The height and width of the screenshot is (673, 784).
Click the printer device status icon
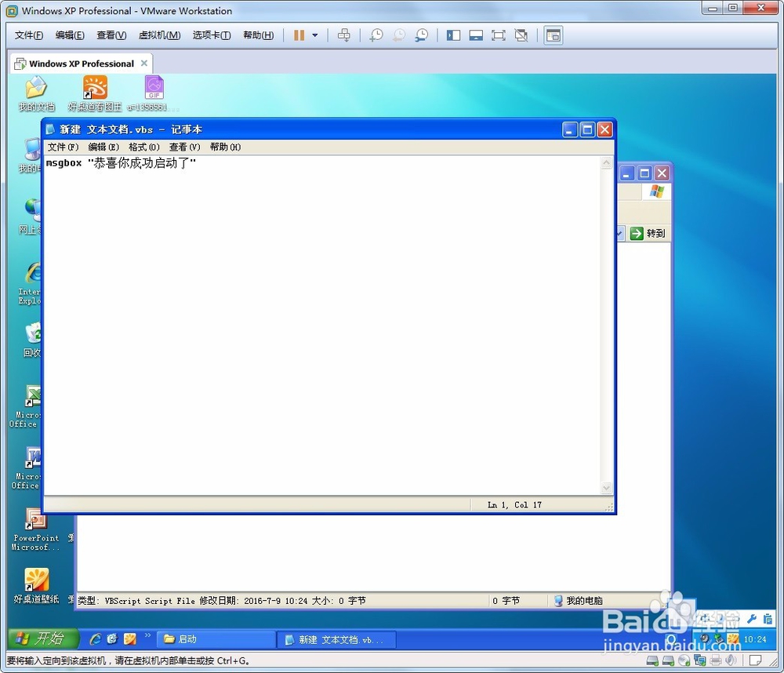click(716, 660)
